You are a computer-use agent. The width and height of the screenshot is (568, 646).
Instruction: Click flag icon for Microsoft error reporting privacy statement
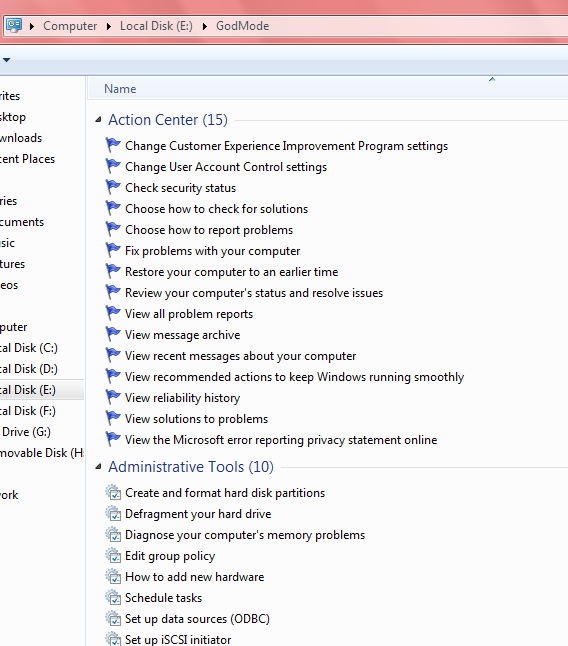pyautogui.click(x=112, y=439)
